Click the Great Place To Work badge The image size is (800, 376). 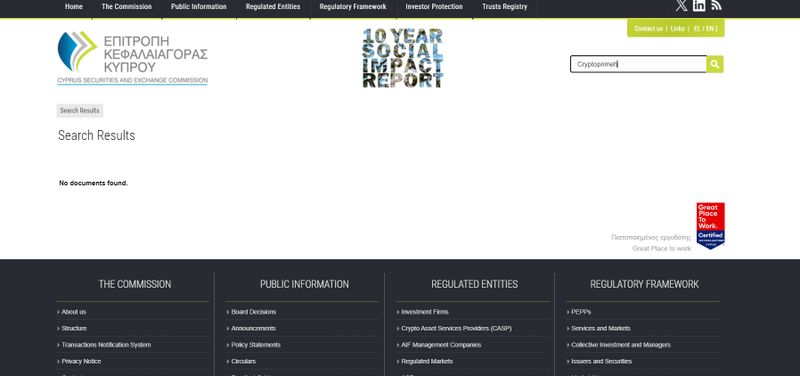[710, 225]
